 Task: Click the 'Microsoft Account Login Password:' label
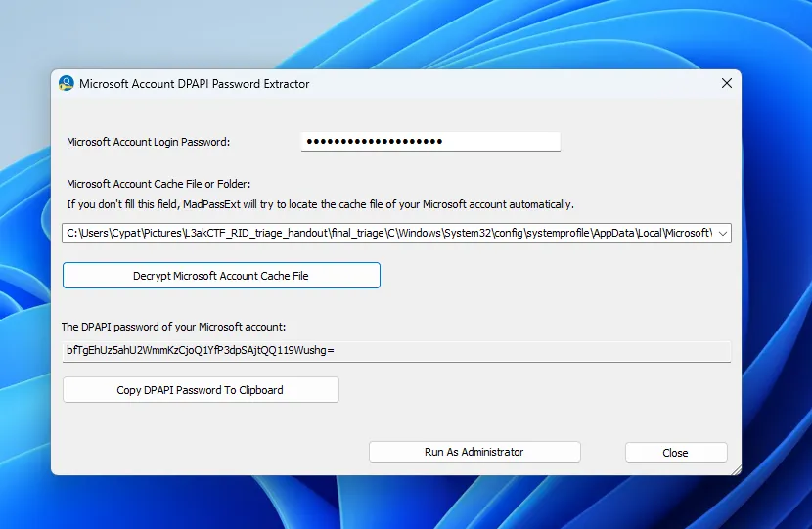pos(148,142)
